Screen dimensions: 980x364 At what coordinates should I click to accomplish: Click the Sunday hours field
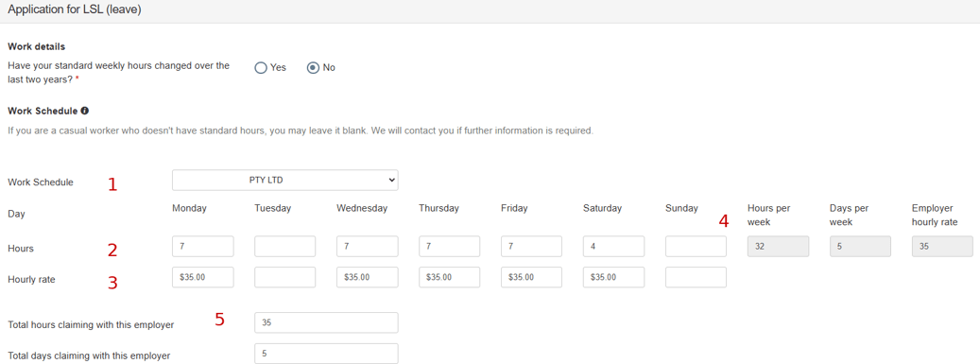696,247
